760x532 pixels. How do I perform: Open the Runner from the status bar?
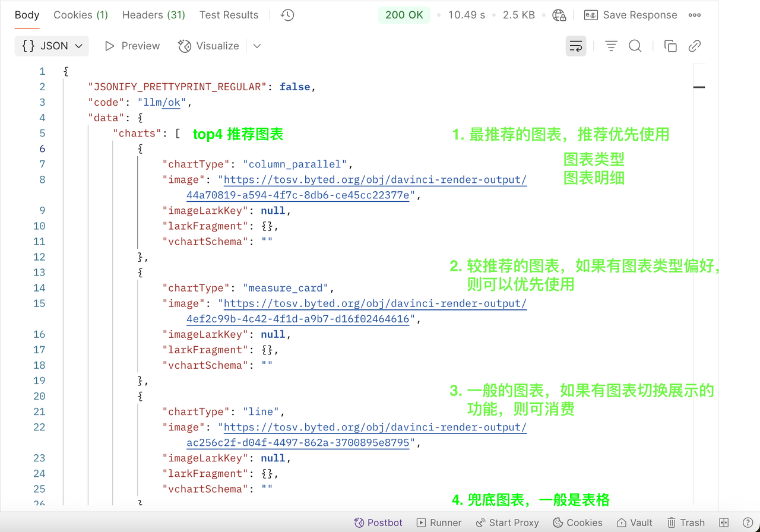click(439, 522)
